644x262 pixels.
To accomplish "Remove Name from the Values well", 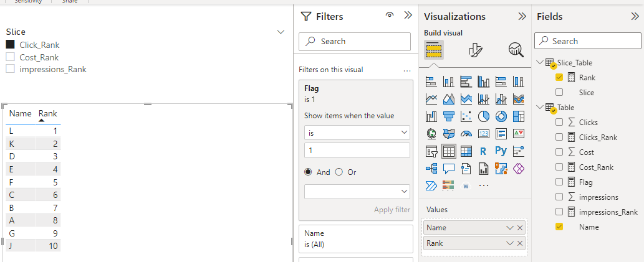I will point(520,228).
